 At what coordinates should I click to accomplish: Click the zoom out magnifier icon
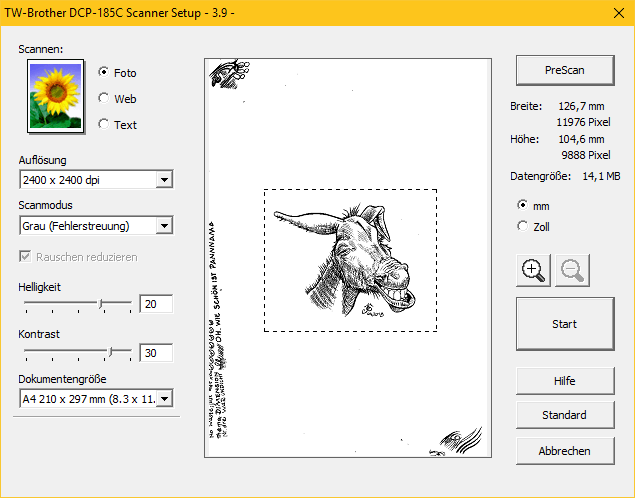[574, 270]
